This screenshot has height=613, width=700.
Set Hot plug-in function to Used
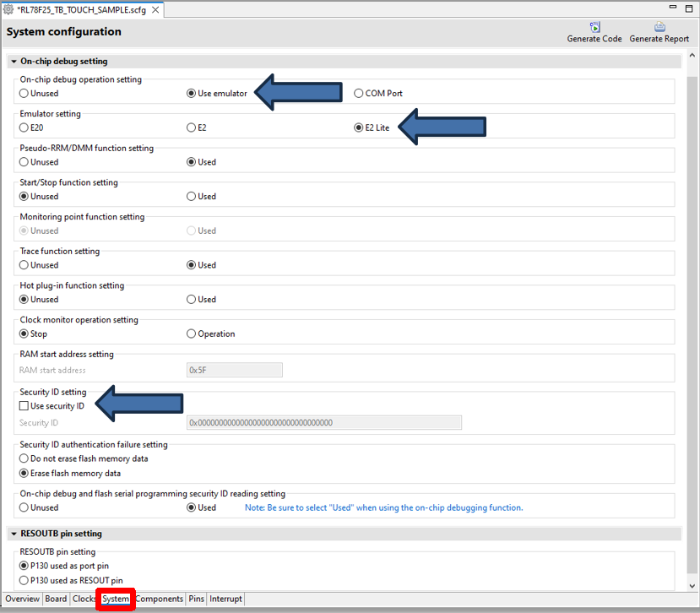[191, 299]
